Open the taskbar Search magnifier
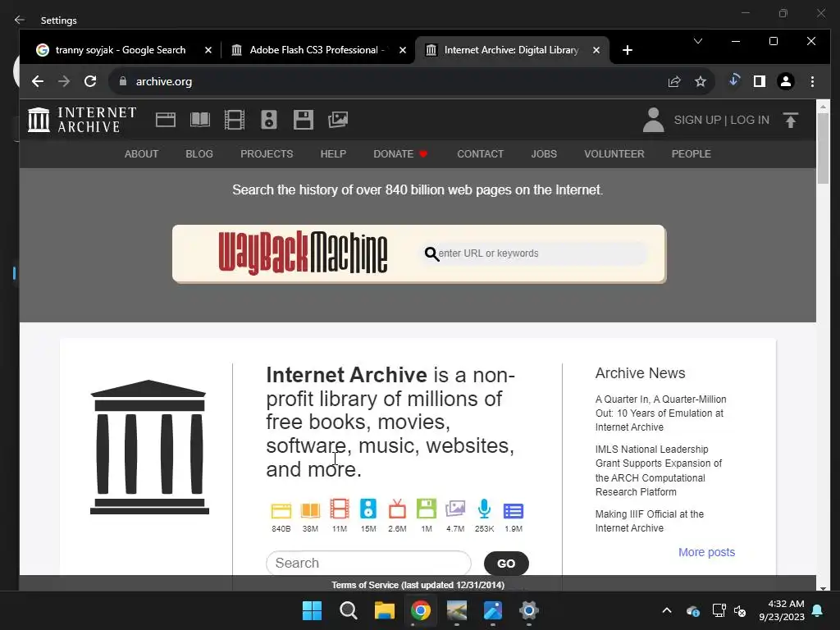The image size is (840, 630). click(348, 610)
